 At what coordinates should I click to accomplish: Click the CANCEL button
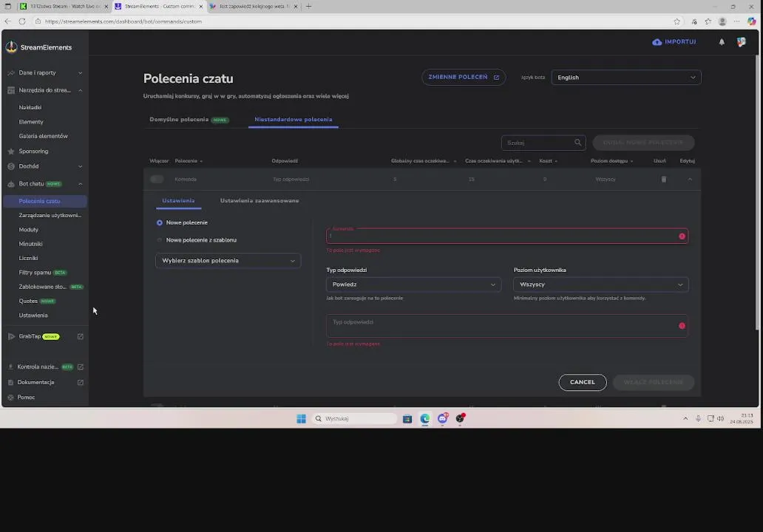(x=583, y=382)
